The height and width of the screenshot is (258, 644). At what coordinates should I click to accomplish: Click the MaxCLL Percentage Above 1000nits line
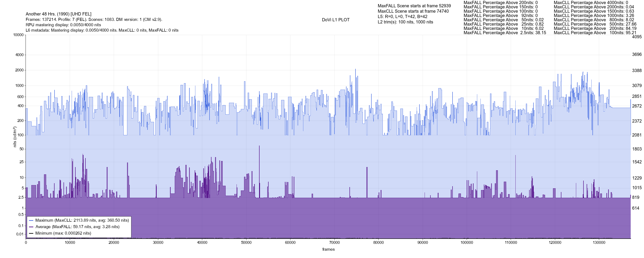[x=594, y=15]
